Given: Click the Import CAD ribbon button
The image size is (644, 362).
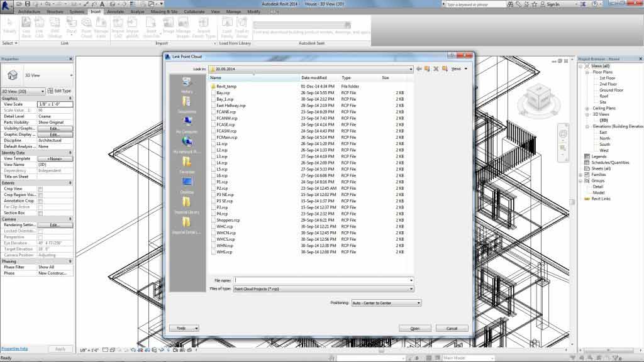Looking at the screenshot, I should pyautogui.click(x=118, y=28).
